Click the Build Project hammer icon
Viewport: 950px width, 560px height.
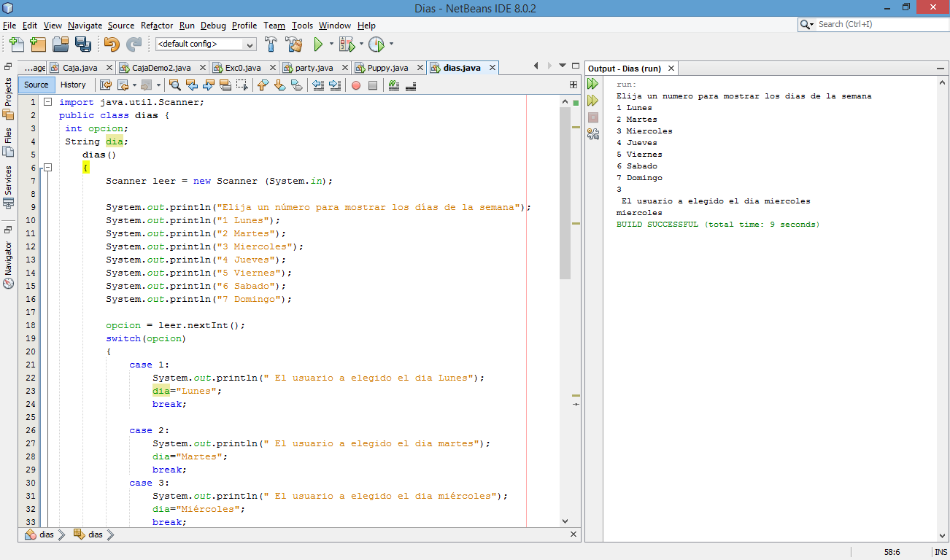coord(271,44)
